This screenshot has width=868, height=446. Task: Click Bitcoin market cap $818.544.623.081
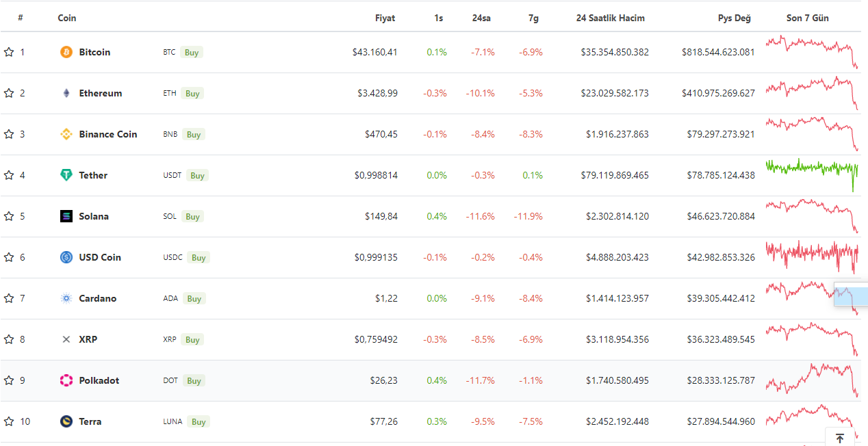pyautogui.click(x=719, y=52)
